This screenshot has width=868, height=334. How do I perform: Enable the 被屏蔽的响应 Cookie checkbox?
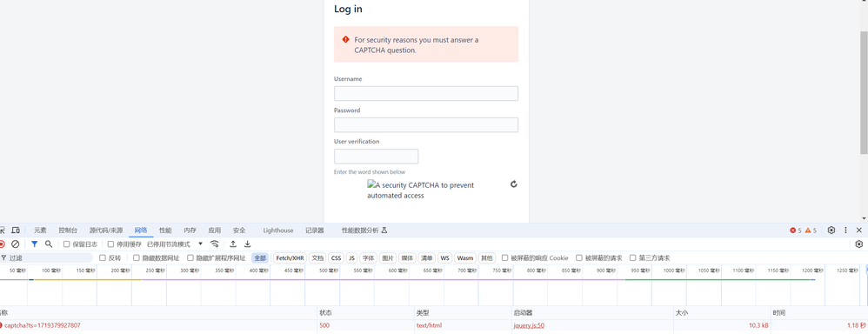pos(504,257)
